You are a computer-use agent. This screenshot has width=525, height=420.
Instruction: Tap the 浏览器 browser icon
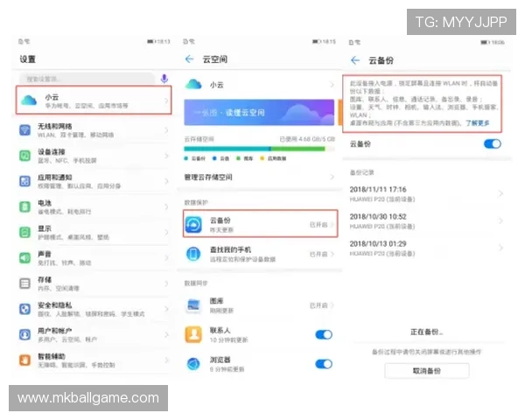193,364
